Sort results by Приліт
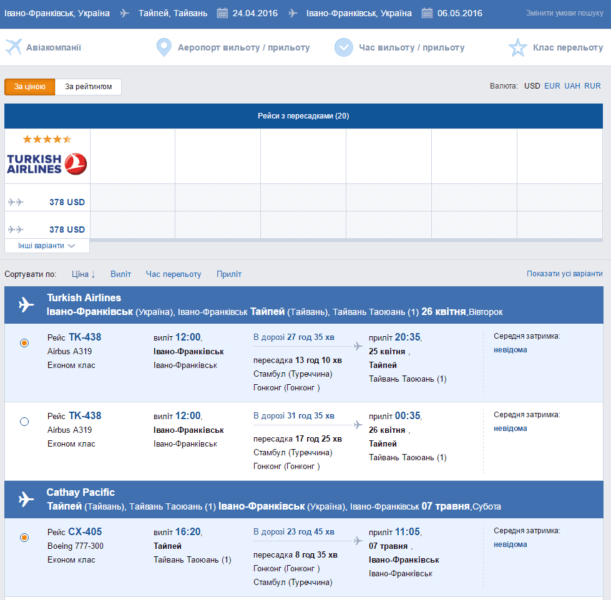This screenshot has height=600, width=611. [229, 274]
